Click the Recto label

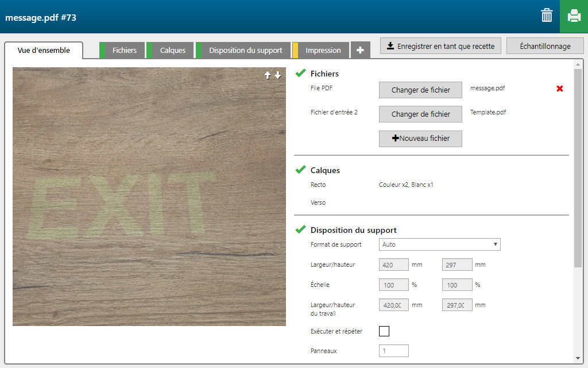coord(318,185)
